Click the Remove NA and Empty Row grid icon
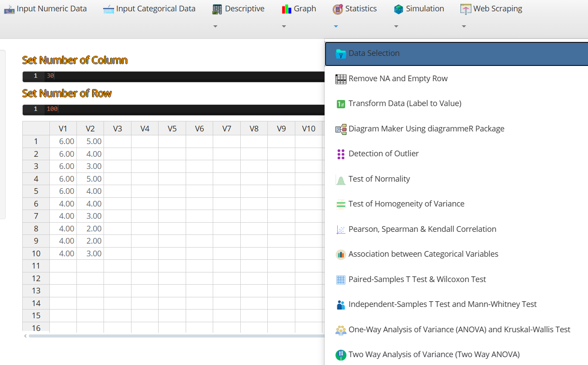This screenshot has height=365, width=588. tap(341, 79)
